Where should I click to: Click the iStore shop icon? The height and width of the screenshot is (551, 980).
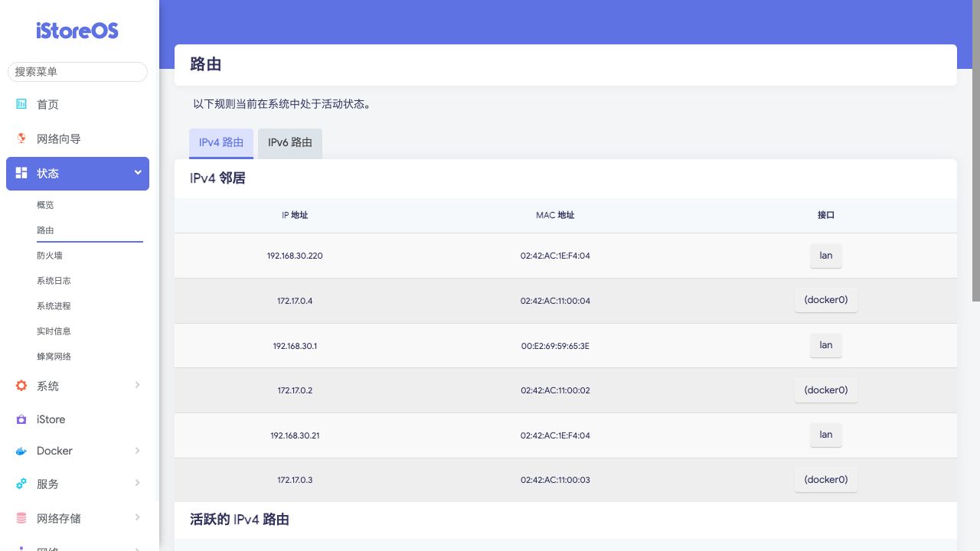pyautogui.click(x=21, y=419)
